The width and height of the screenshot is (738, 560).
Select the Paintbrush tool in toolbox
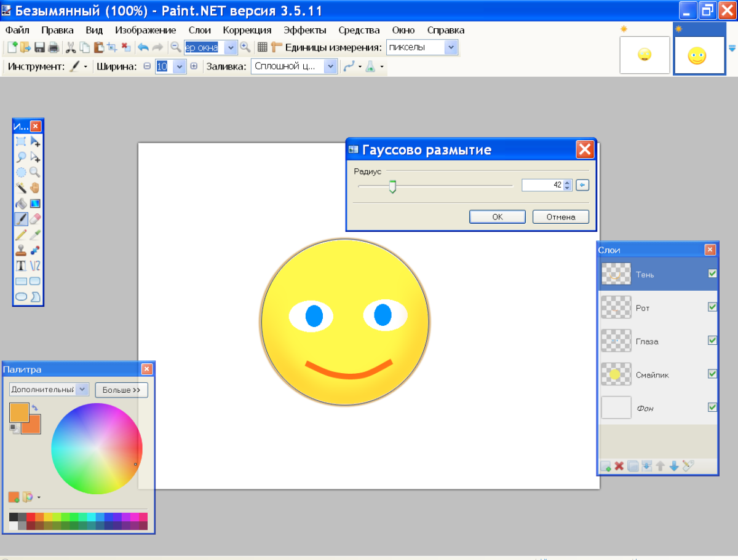point(21,218)
